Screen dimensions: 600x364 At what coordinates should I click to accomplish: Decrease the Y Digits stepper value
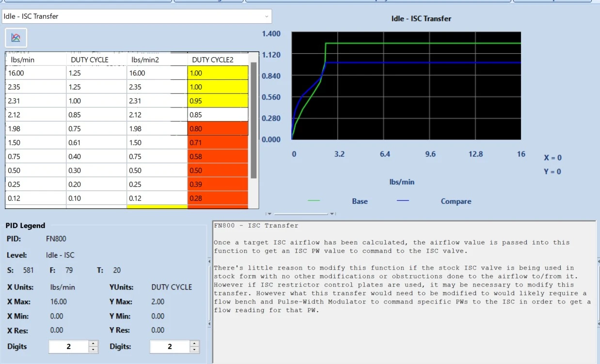pyautogui.click(x=194, y=349)
